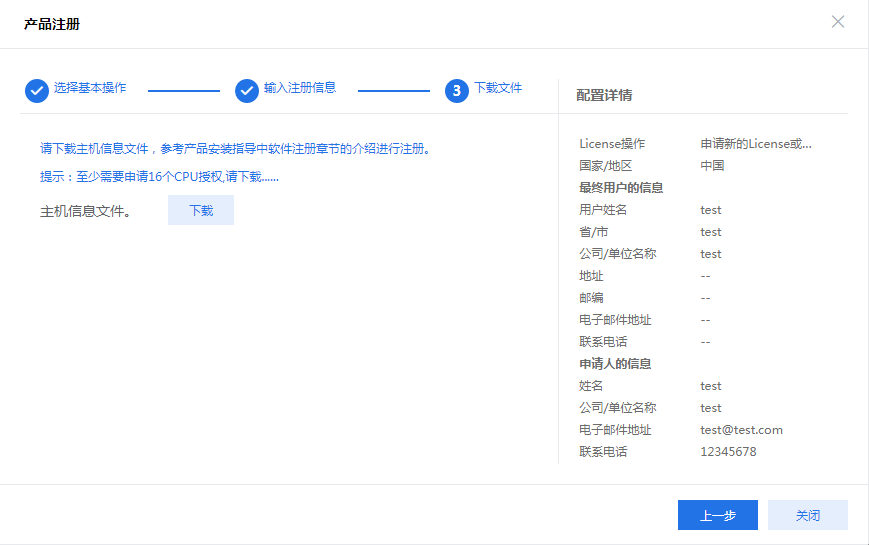The height and width of the screenshot is (545, 869).
Task: Click the 国家/地区 label
Action: click(x=606, y=166)
